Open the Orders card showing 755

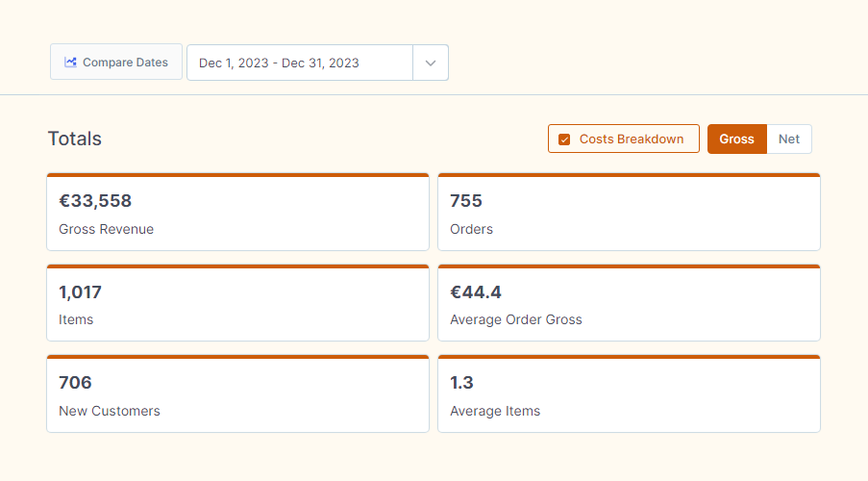click(629, 212)
